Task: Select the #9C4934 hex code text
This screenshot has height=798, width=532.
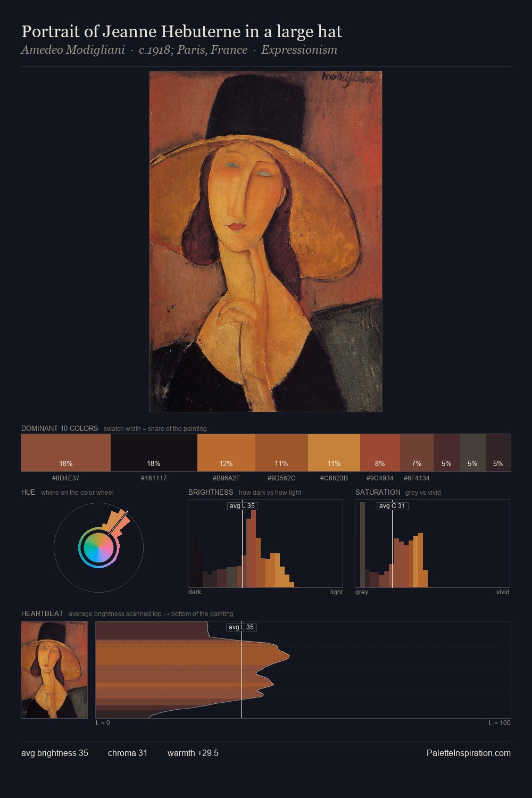Action: coord(380,478)
